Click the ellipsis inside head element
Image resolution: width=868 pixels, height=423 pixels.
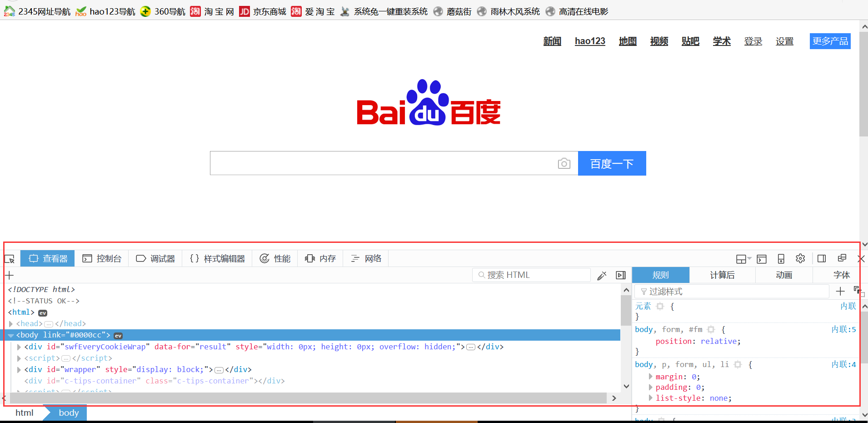(x=49, y=324)
